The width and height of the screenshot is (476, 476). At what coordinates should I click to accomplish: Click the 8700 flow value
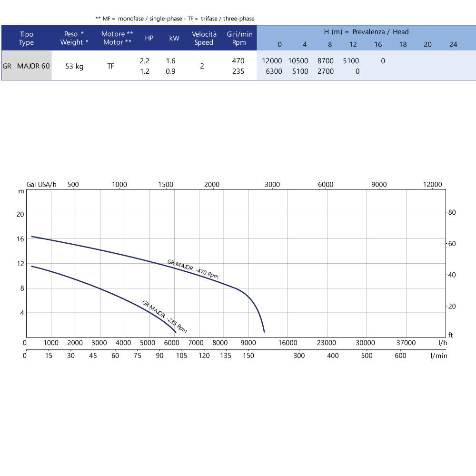tap(326, 61)
